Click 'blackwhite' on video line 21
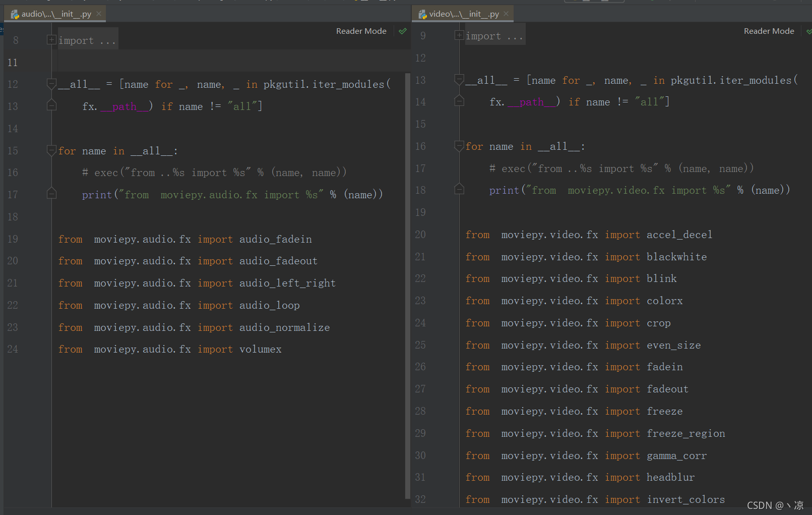812x515 pixels. tap(677, 257)
